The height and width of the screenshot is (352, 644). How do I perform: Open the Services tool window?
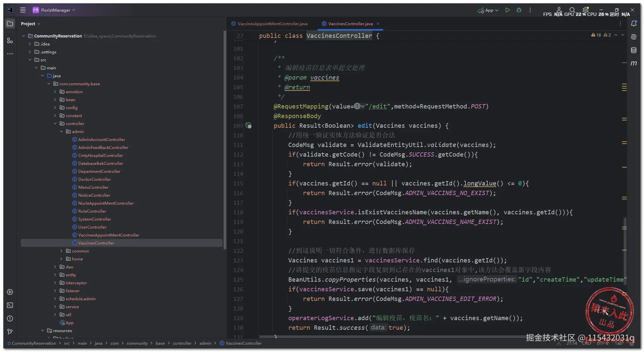click(10, 292)
